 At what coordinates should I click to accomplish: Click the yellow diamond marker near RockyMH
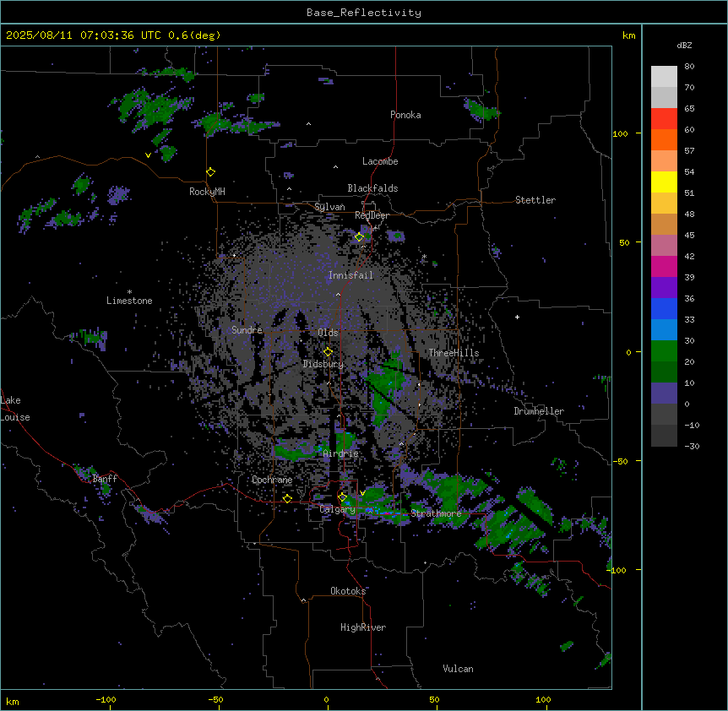(x=211, y=172)
